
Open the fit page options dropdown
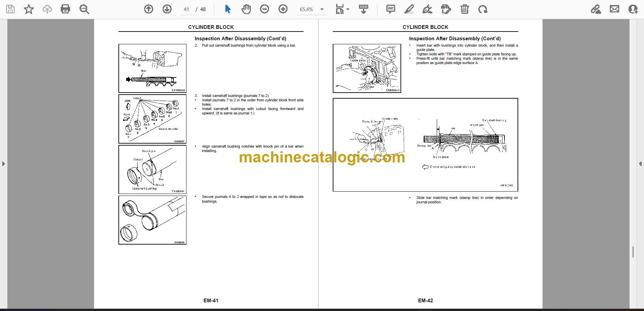pos(342,9)
